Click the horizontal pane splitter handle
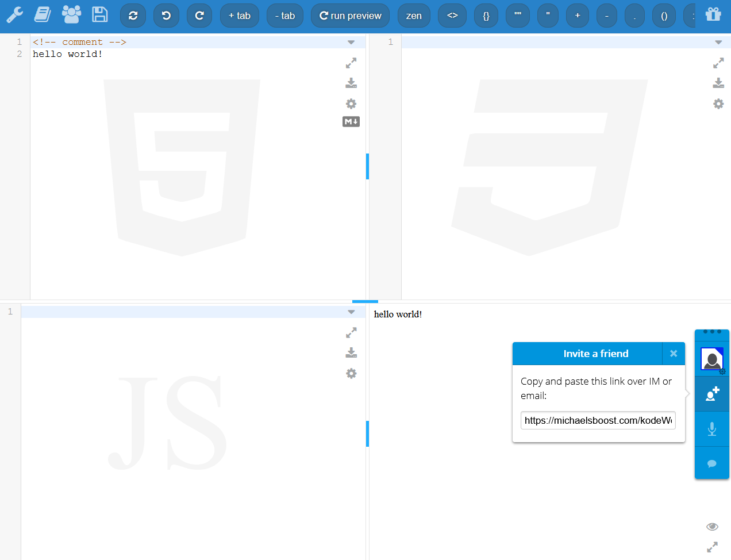Viewport: 731px width, 560px height. click(365, 301)
